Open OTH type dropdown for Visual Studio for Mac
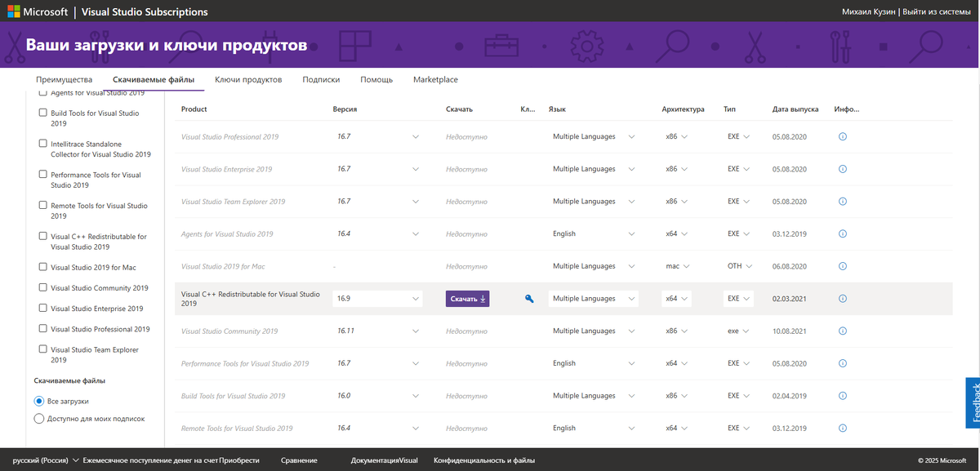The height and width of the screenshot is (471, 980). (x=738, y=266)
